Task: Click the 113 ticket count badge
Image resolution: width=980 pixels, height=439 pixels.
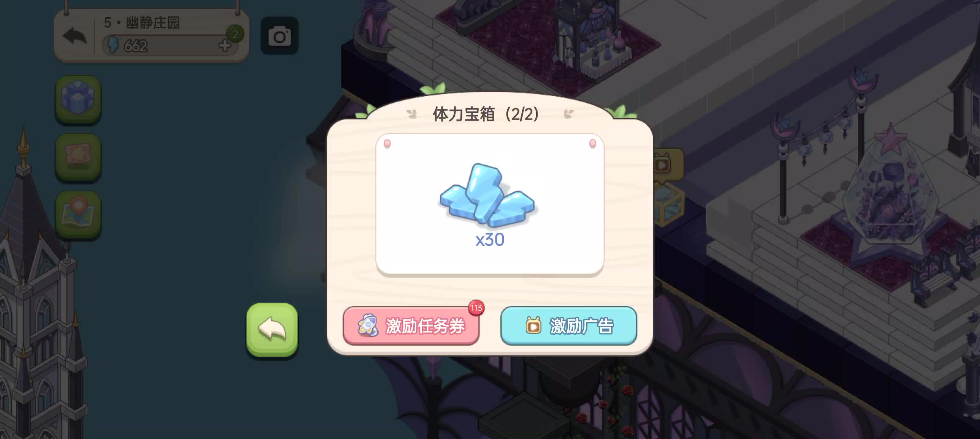Action: pos(476,308)
